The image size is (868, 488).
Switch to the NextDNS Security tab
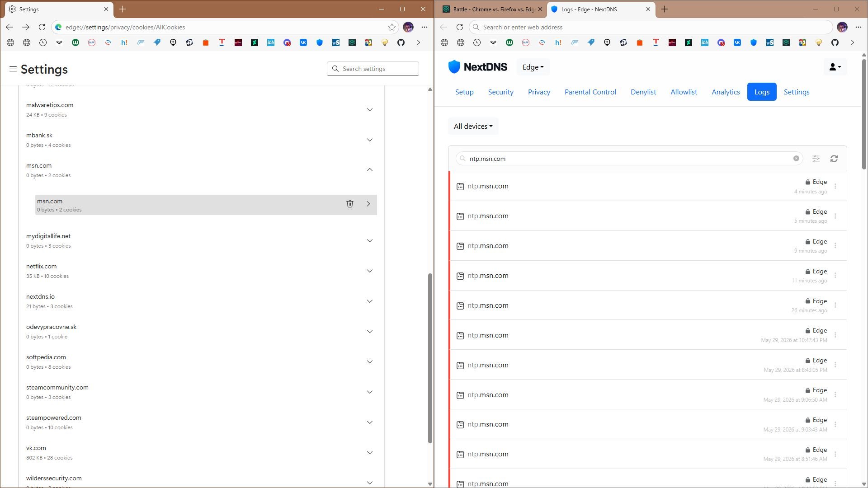tap(500, 92)
